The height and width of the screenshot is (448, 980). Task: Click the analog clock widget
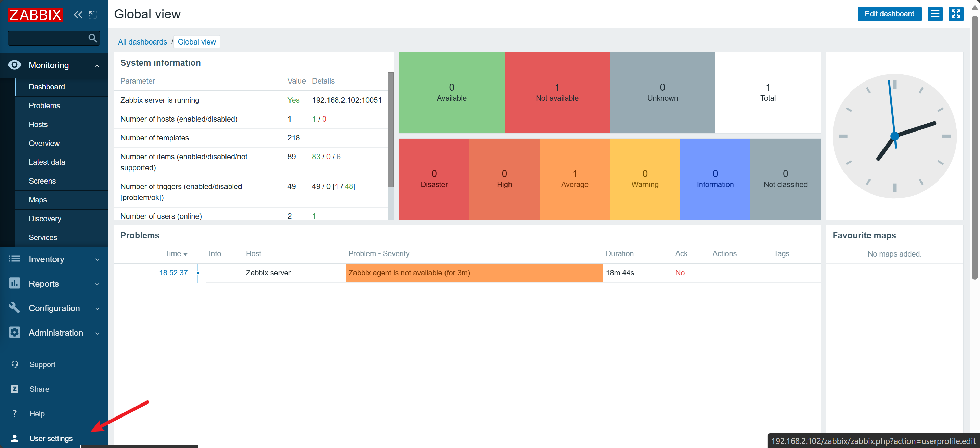(x=894, y=136)
